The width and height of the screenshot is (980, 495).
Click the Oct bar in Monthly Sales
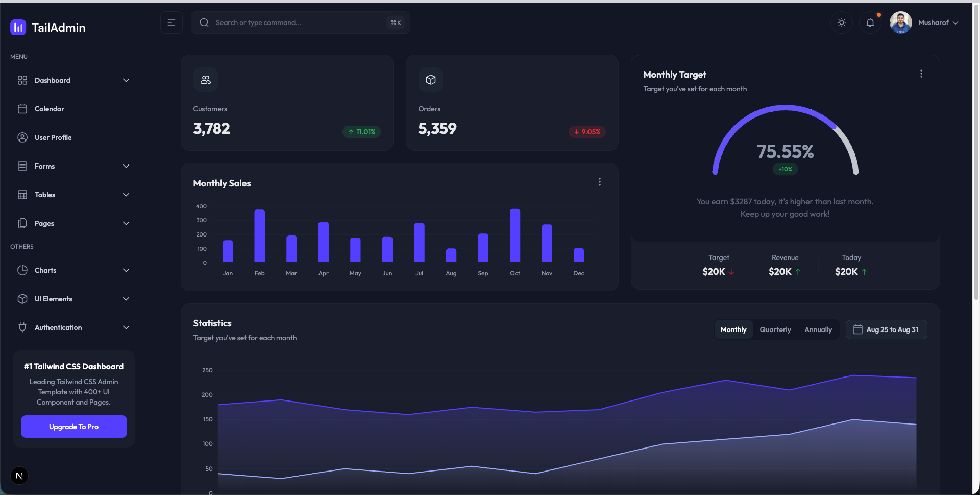515,235
